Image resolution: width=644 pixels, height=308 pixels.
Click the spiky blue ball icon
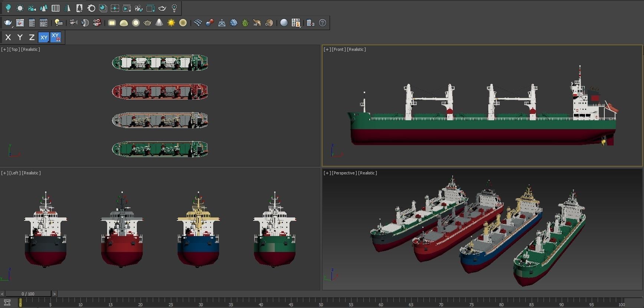[x=234, y=23]
